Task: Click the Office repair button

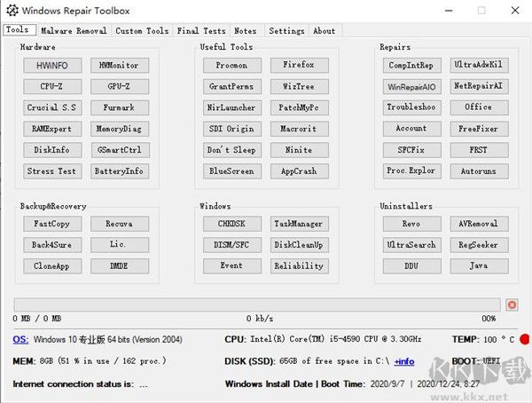Action: coord(479,107)
